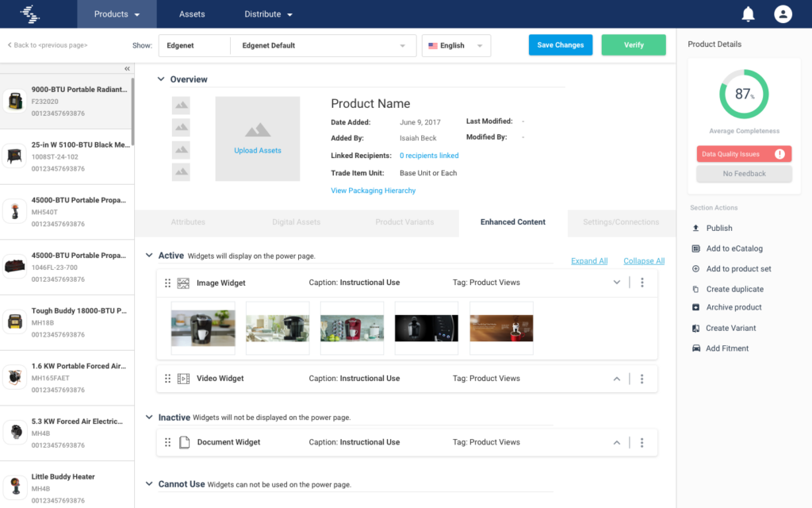Image resolution: width=812 pixels, height=508 pixels.
Task: Expand the Document Widget chevron
Action: (x=616, y=443)
